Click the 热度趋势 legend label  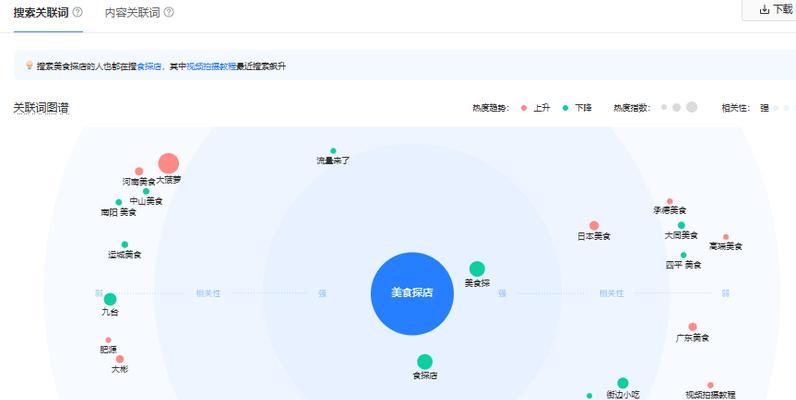click(491, 108)
